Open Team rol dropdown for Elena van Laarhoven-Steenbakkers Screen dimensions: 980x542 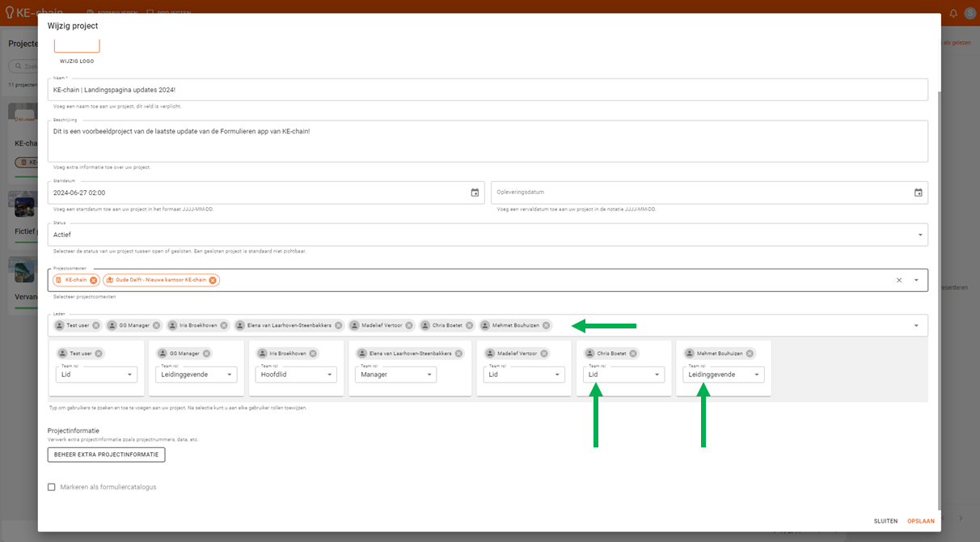coord(396,375)
